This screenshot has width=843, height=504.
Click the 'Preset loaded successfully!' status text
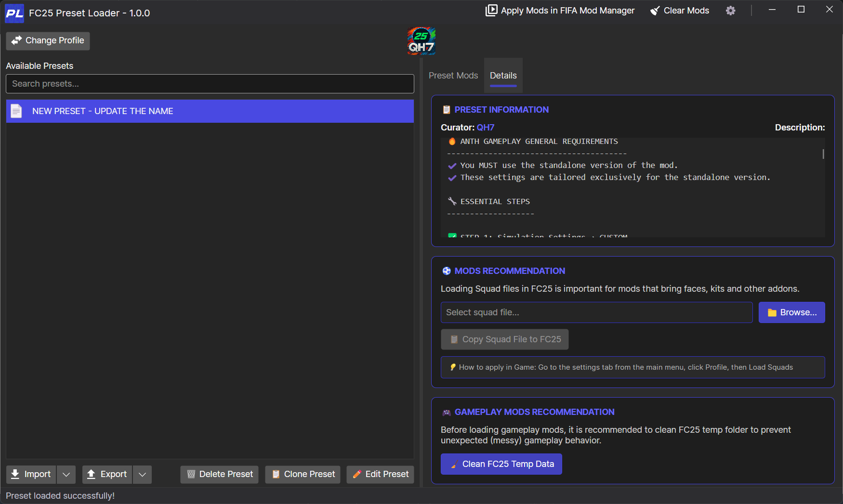coord(60,496)
